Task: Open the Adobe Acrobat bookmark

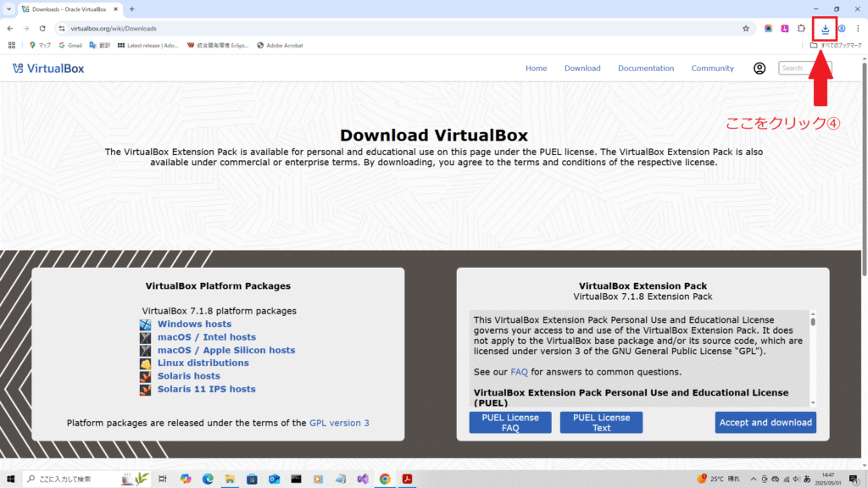Action: (280, 46)
